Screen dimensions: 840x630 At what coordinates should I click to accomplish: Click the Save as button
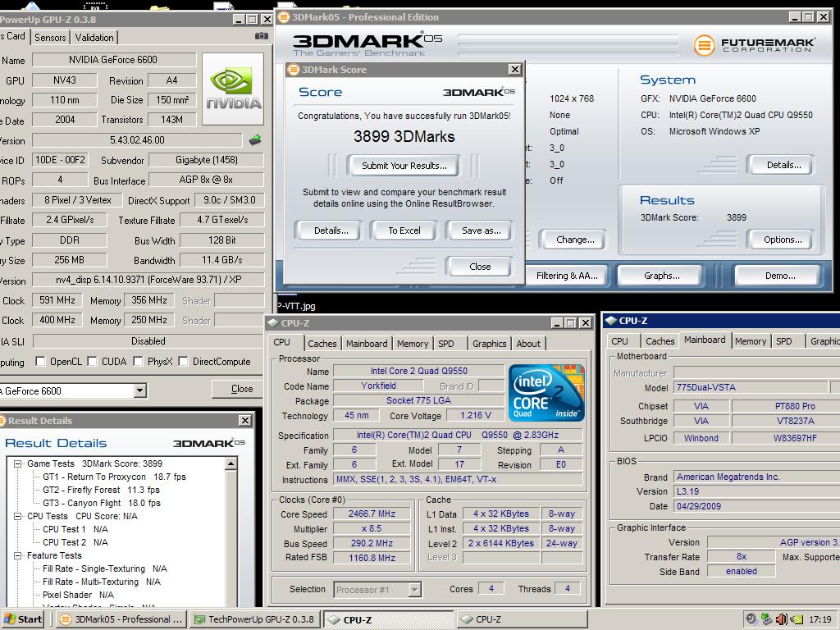click(x=481, y=231)
